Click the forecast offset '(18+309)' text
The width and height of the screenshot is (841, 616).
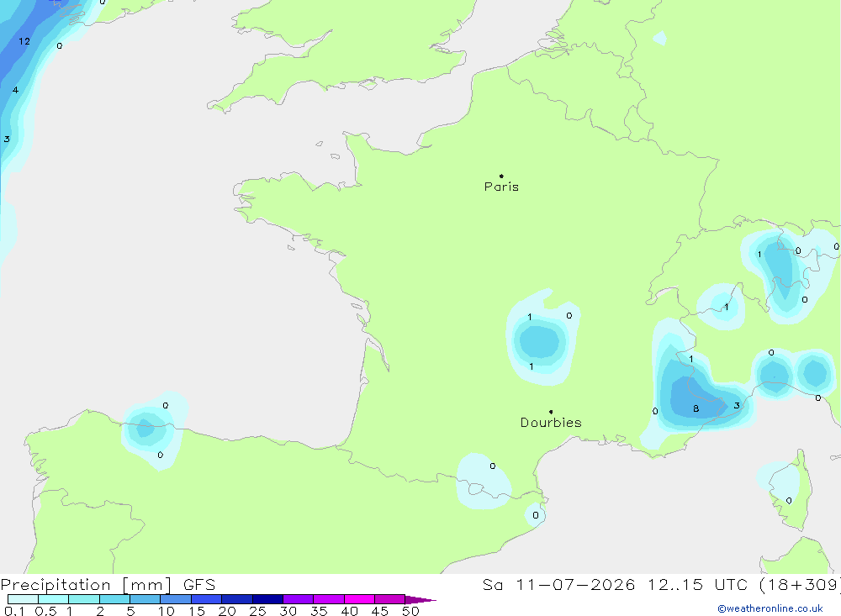click(801, 585)
